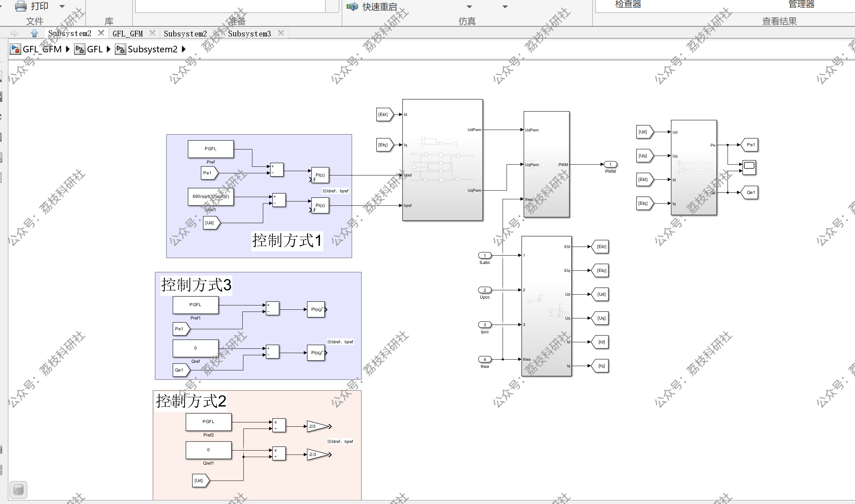The height and width of the screenshot is (504, 855).
Task: Click the 控制方式2 annotation text
Action: (191, 401)
